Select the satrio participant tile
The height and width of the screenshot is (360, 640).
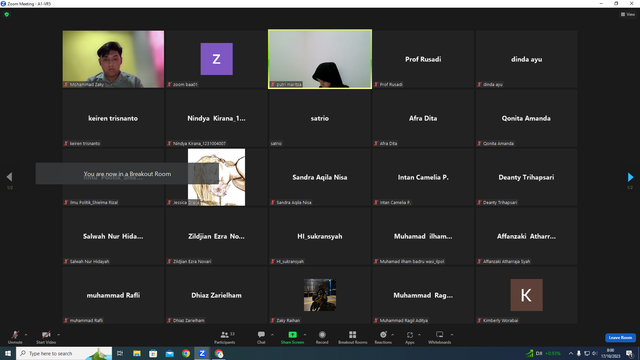(320, 118)
